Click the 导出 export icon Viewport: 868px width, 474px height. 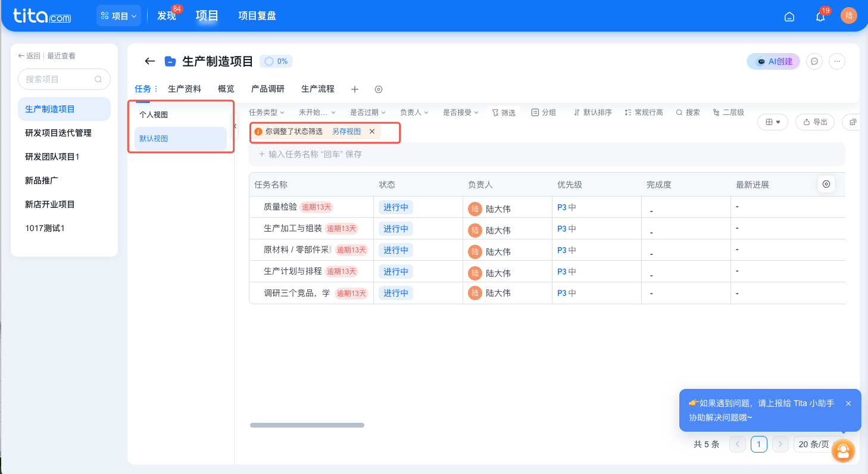(x=814, y=121)
